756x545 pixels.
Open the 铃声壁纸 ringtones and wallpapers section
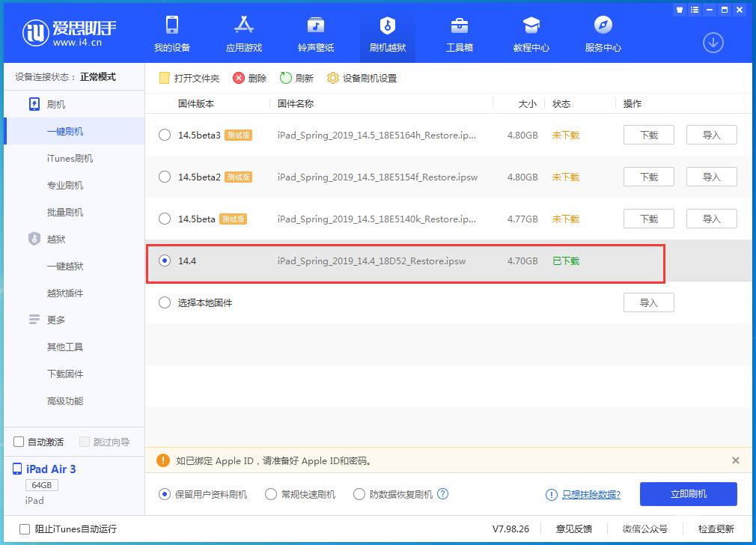316,33
